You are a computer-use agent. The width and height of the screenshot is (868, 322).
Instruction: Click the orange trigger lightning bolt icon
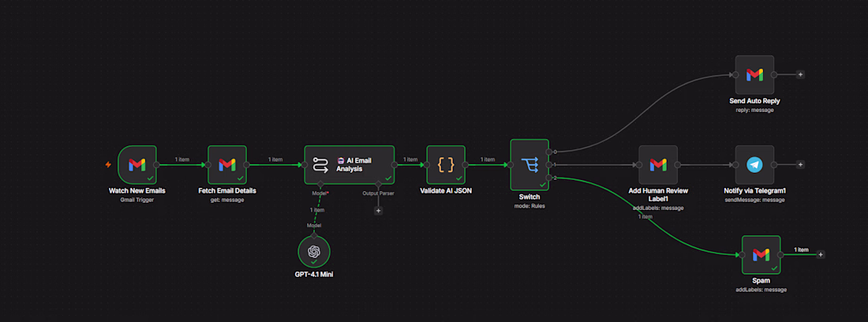coord(109,164)
